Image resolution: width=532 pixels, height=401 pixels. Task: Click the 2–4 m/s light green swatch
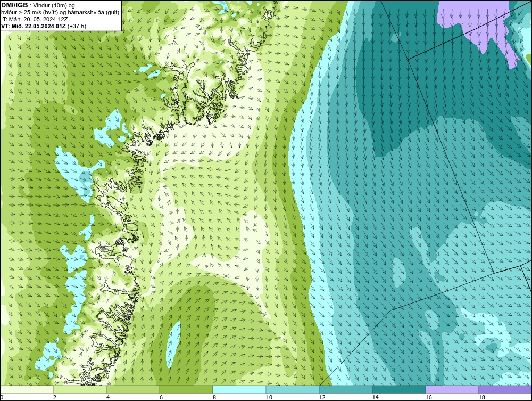point(80,389)
